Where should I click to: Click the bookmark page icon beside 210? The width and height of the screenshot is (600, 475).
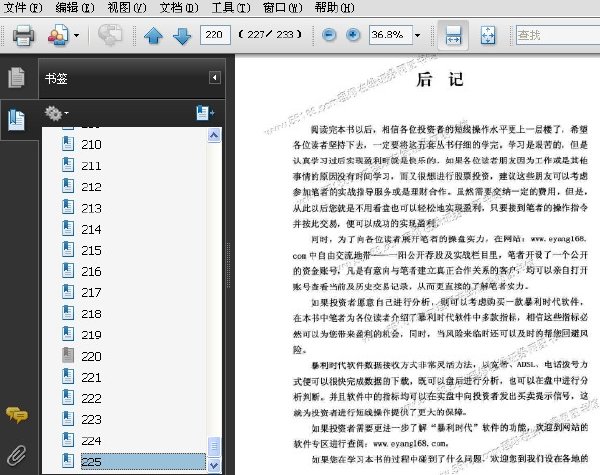tap(68, 144)
